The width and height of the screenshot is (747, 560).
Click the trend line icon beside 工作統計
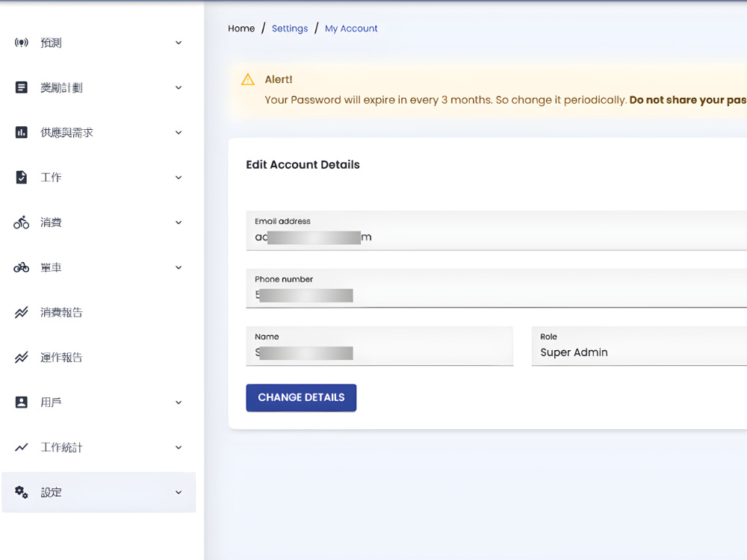pyautogui.click(x=22, y=447)
